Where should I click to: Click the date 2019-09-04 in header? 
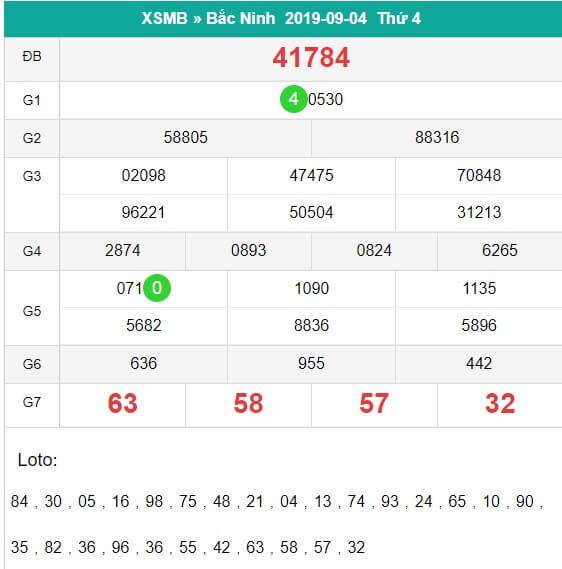(x=326, y=18)
